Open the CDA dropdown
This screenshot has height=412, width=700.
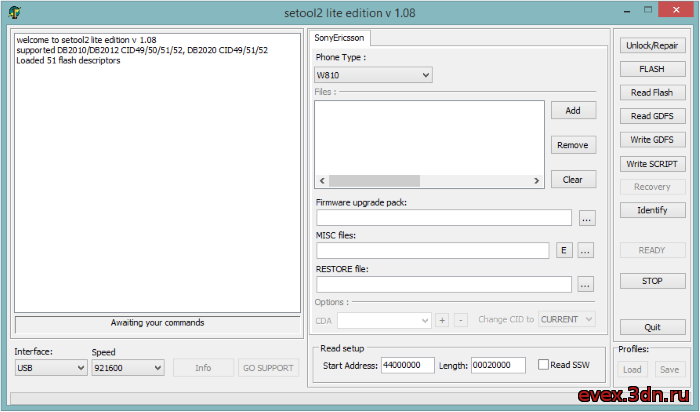pyautogui.click(x=384, y=320)
